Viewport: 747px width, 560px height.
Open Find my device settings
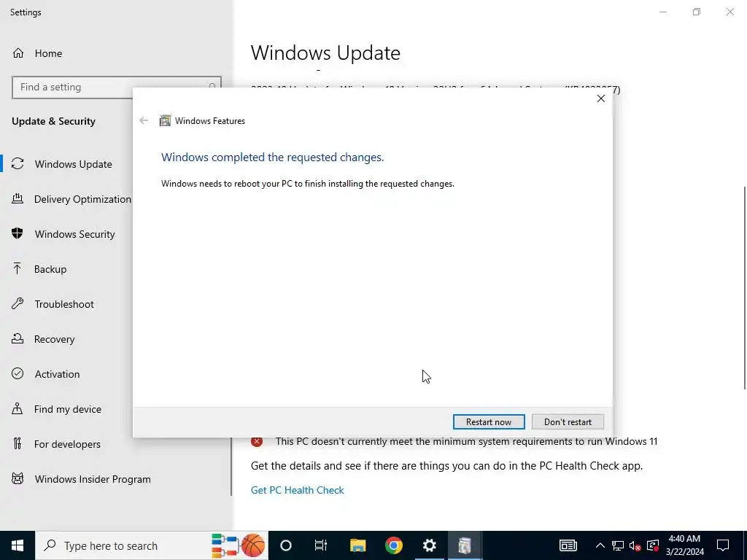68,409
